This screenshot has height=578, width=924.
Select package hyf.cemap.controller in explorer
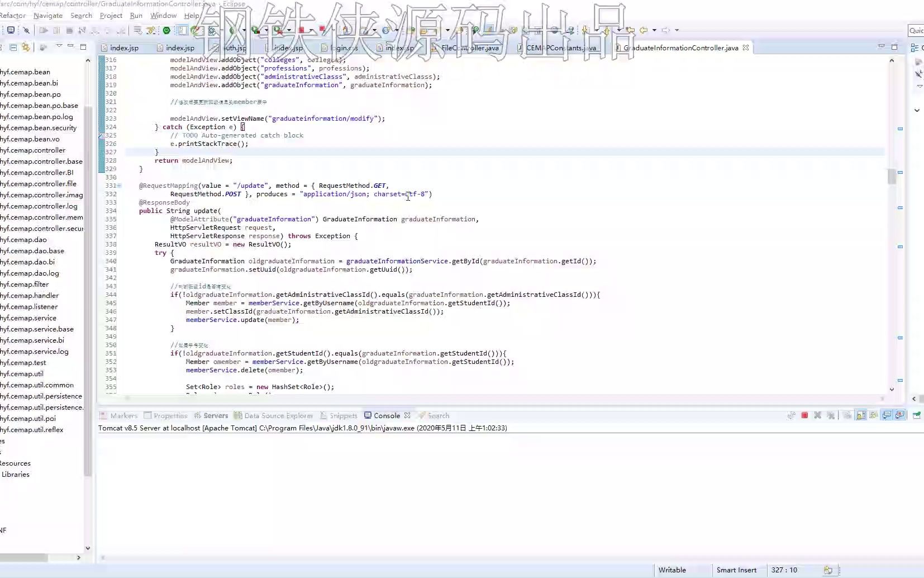(x=32, y=150)
